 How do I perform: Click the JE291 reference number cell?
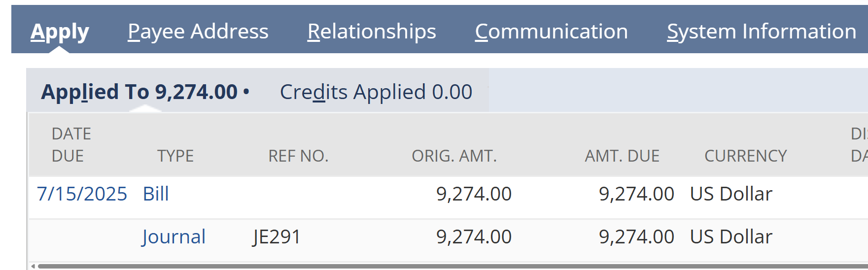(277, 237)
